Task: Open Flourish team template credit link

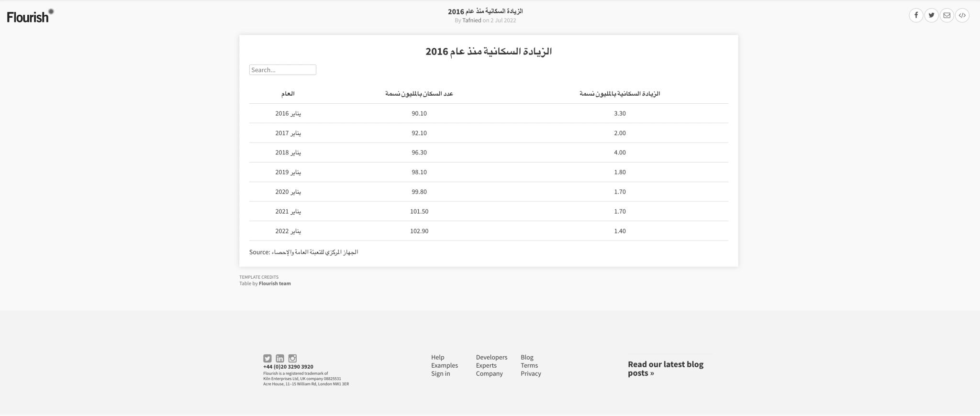Action: (275, 284)
